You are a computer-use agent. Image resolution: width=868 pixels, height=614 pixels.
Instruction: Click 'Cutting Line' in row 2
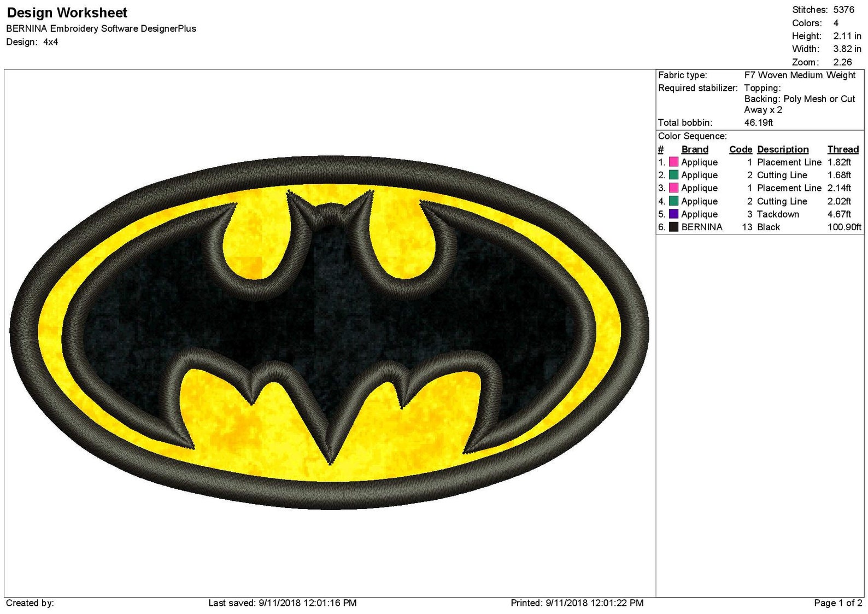coord(782,175)
